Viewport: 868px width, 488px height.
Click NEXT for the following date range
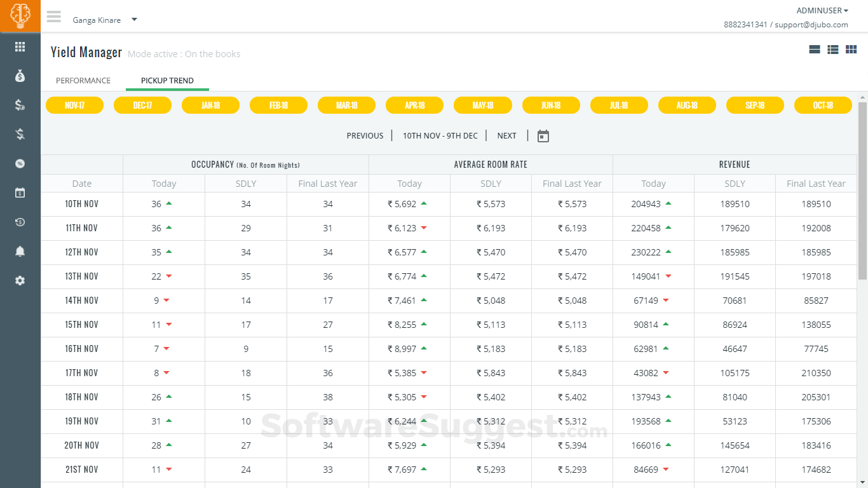506,135
